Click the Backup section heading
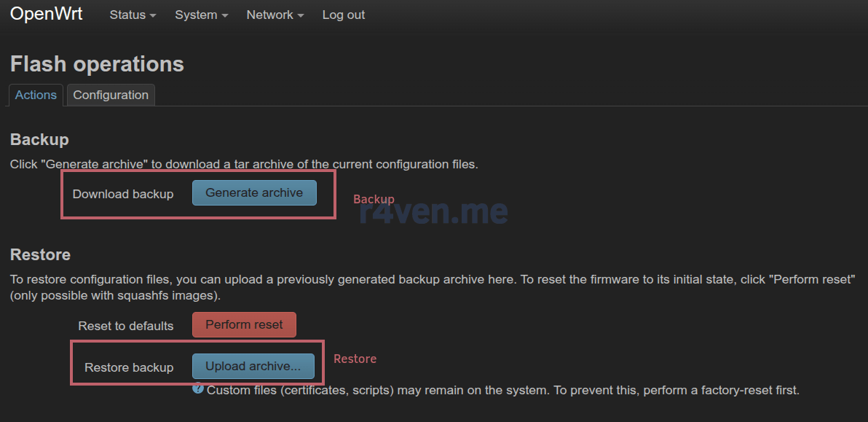This screenshot has height=422, width=868. point(39,139)
